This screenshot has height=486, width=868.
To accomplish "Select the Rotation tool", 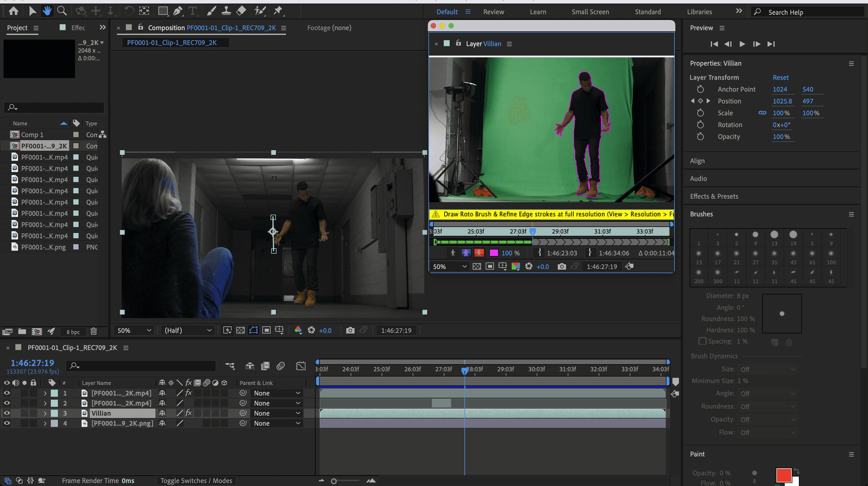I will (129, 11).
